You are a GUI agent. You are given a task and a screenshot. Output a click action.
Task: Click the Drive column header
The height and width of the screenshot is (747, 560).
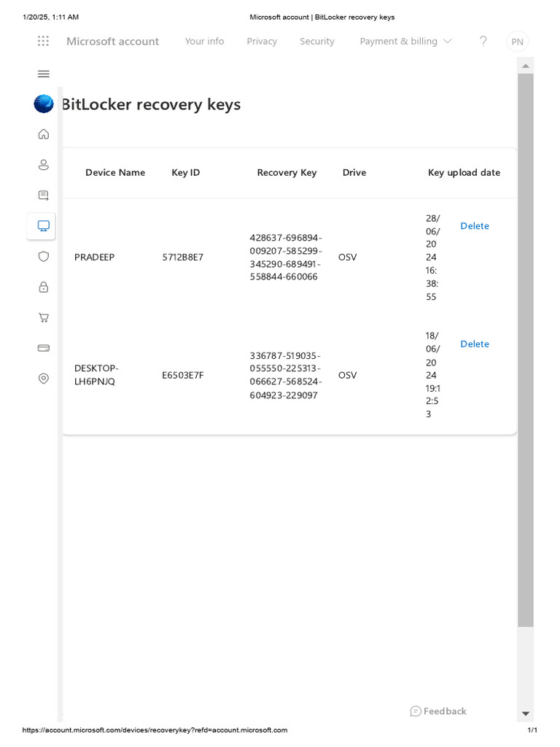click(x=354, y=172)
